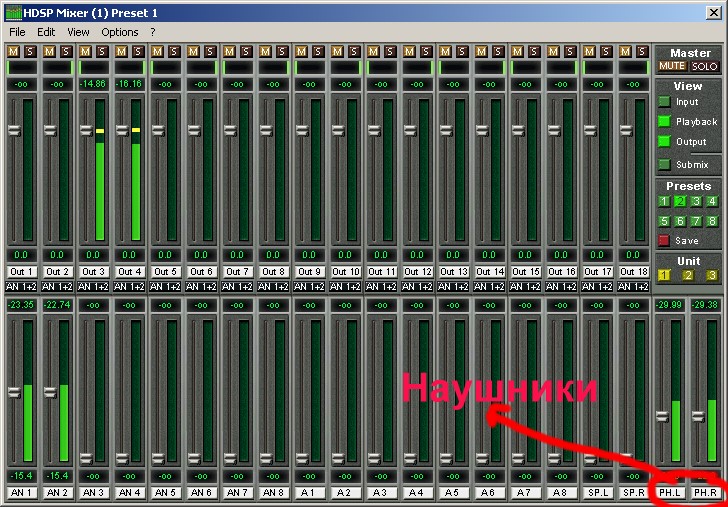Open the Options menu
728x507 pixels.
tap(120, 32)
